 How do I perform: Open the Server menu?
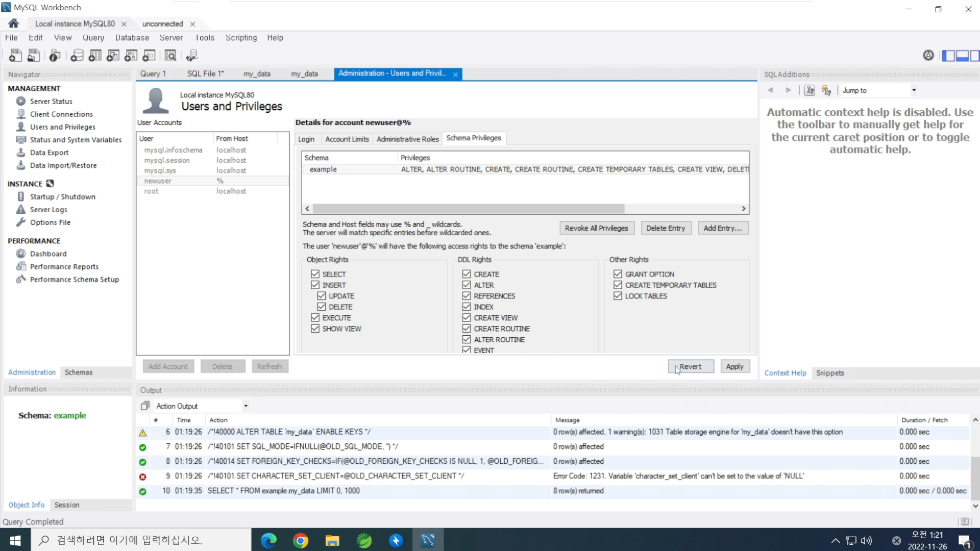point(171,38)
